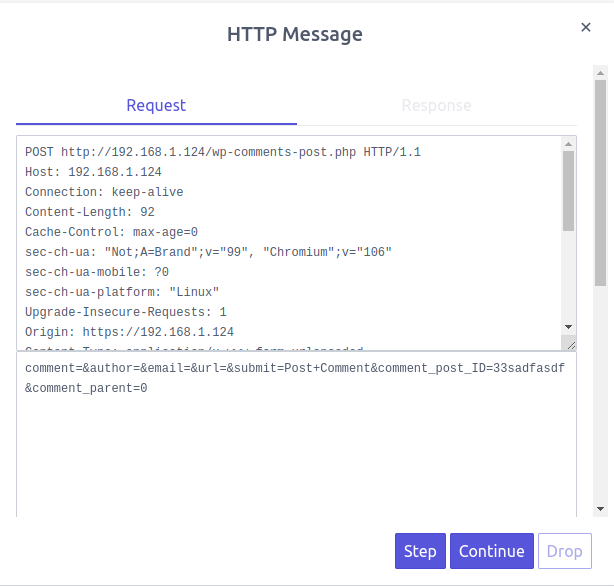Click the Cache-Control header line
Image resolution: width=614 pixels, height=586 pixels.
[111, 232]
